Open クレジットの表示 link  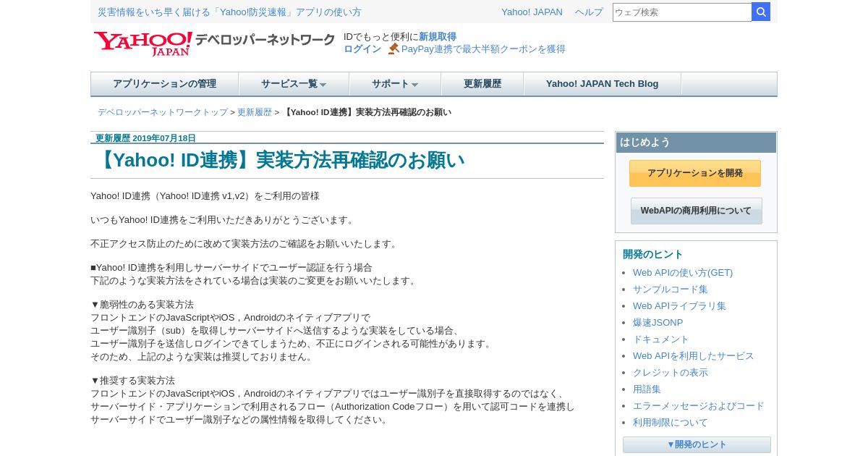pos(671,373)
